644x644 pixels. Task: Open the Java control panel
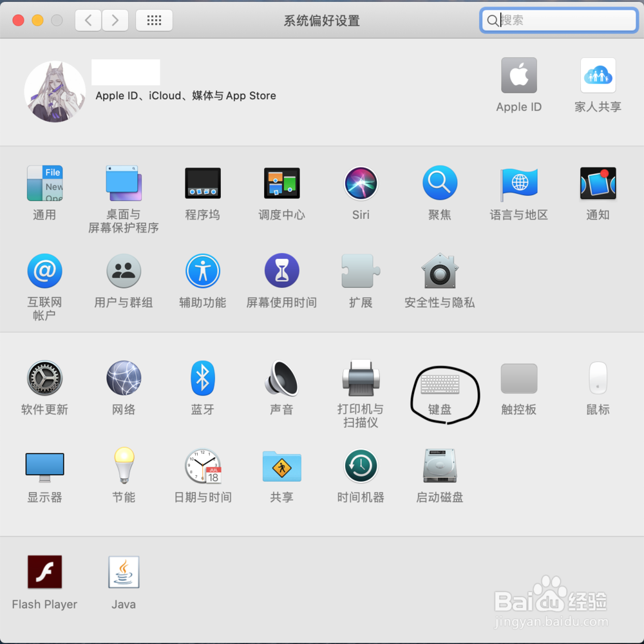click(x=123, y=571)
